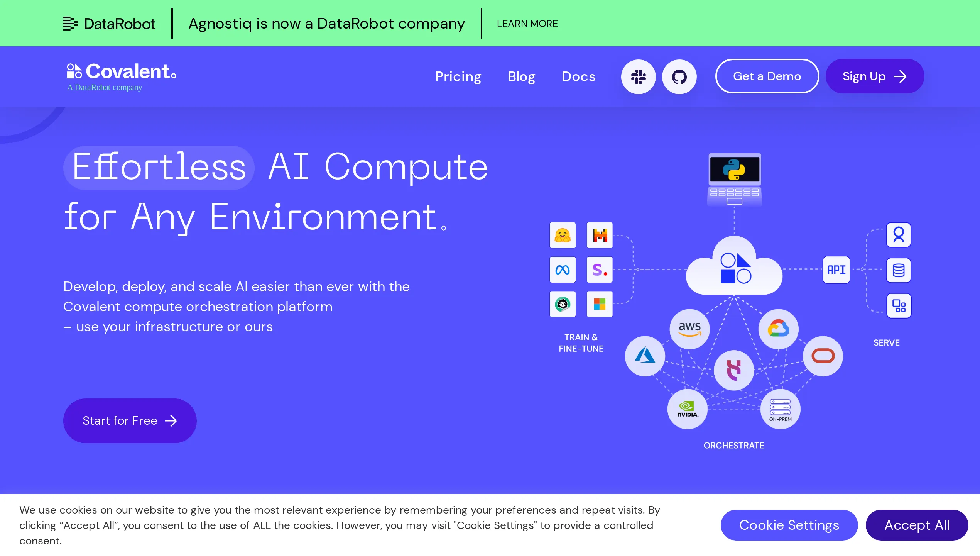Click the highlighted word 'Effortless'
Viewport: 980px width, 556px height.
(x=159, y=167)
